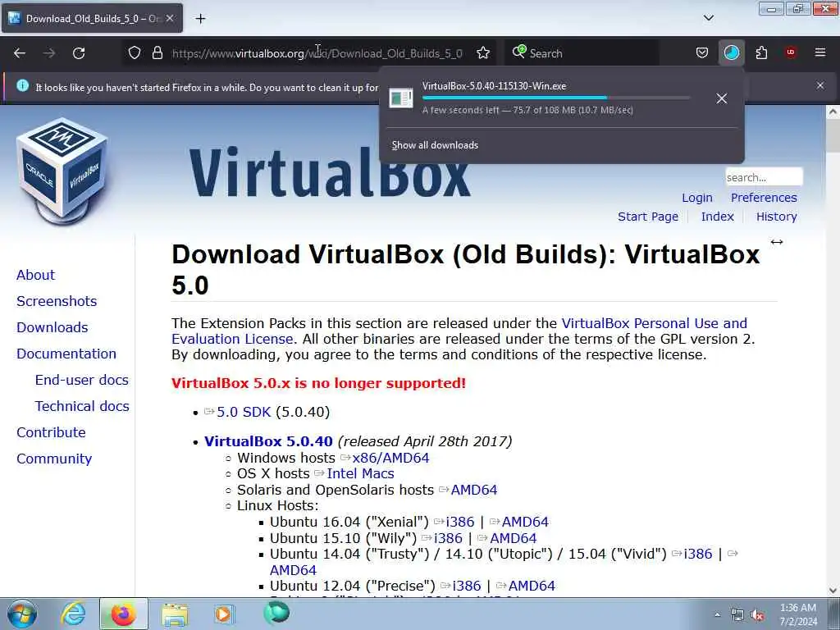This screenshot has width=840, height=630.
Task: Focus the wiki search box
Action: click(764, 177)
